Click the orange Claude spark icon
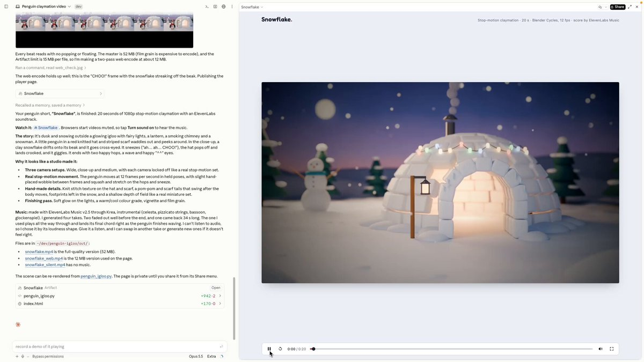This screenshot has height=362, width=644. (18, 324)
